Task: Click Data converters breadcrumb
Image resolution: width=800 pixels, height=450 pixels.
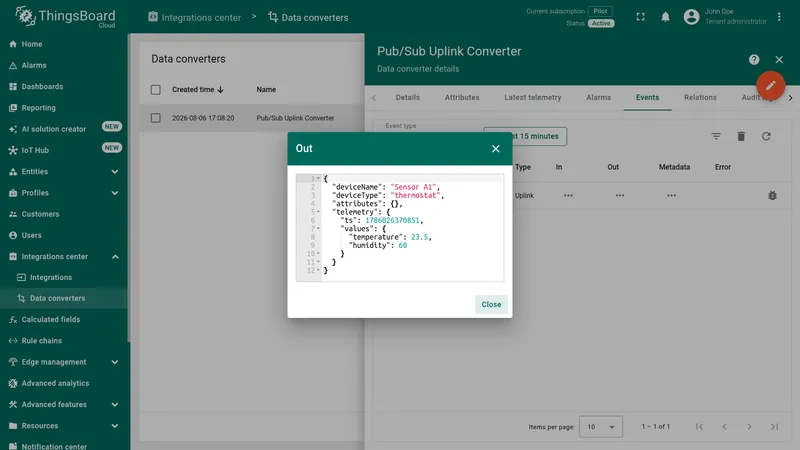Action: click(x=308, y=17)
